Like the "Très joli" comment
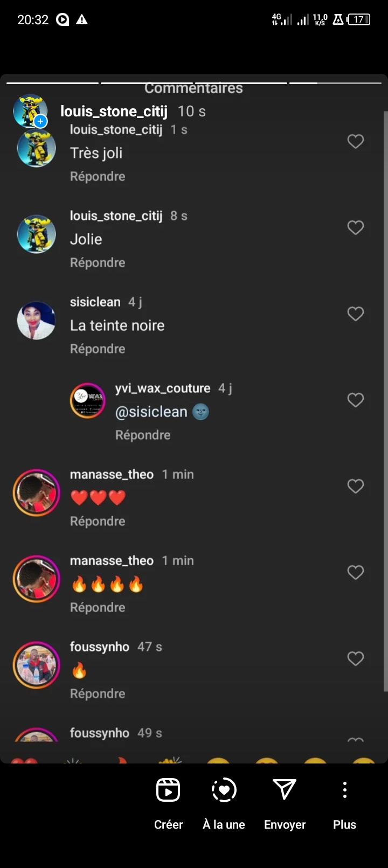The height and width of the screenshot is (868, 388). (x=355, y=142)
